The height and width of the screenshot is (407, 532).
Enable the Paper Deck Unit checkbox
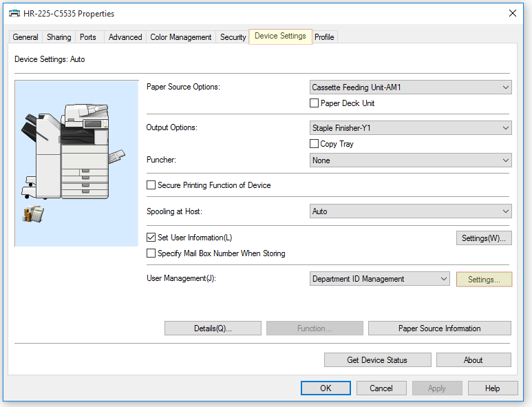(x=315, y=103)
